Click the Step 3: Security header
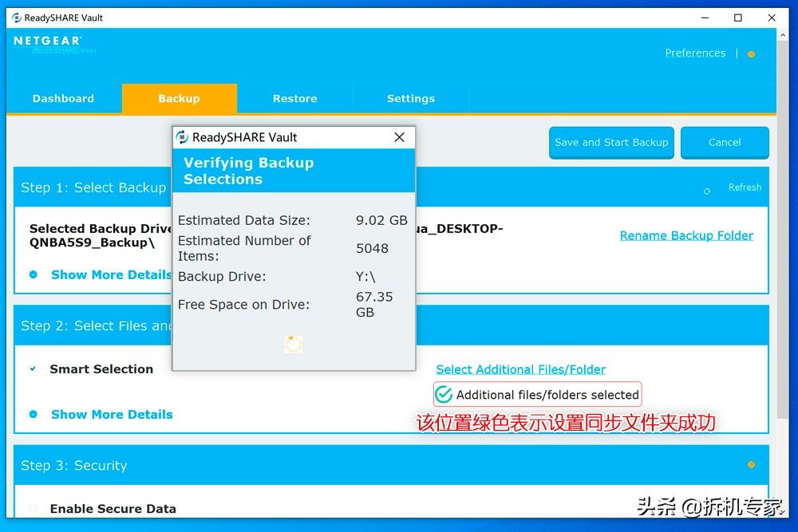The image size is (798, 532). (x=73, y=465)
